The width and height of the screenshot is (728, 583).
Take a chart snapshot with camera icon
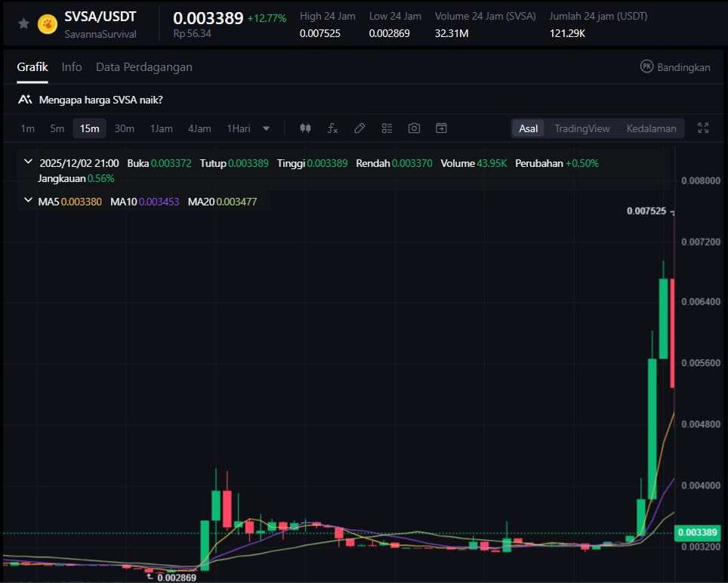tap(414, 128)
